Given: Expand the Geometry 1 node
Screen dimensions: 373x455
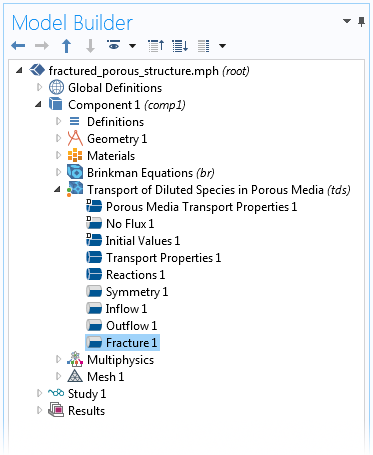Looking at the screenshot, I should click(x=59, y=138).
